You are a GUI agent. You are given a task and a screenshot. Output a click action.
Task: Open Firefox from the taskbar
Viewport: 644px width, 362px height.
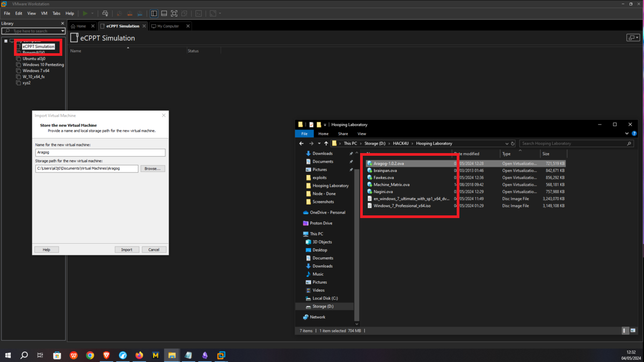[x=139, y=355]
